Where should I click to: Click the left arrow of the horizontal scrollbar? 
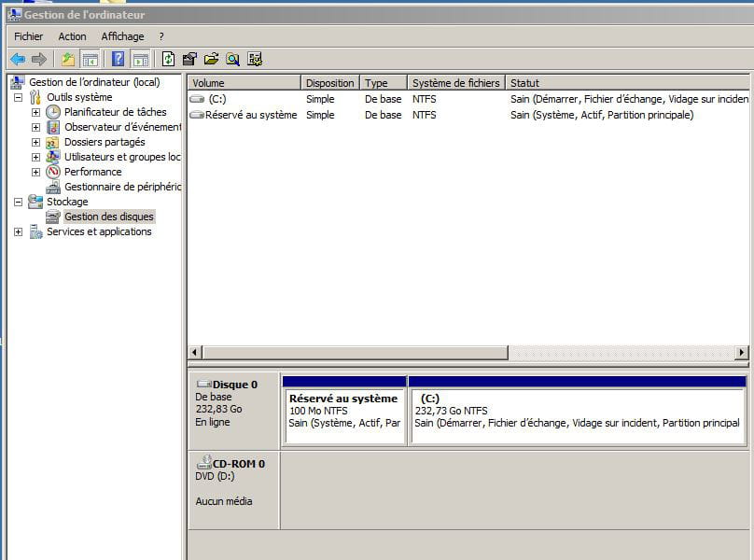click(x=195, y=353)
